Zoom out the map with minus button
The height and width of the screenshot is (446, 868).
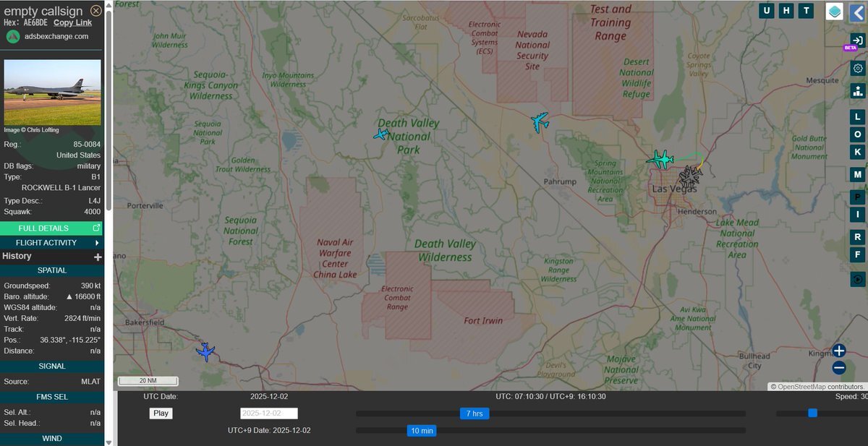pos(839,367)
